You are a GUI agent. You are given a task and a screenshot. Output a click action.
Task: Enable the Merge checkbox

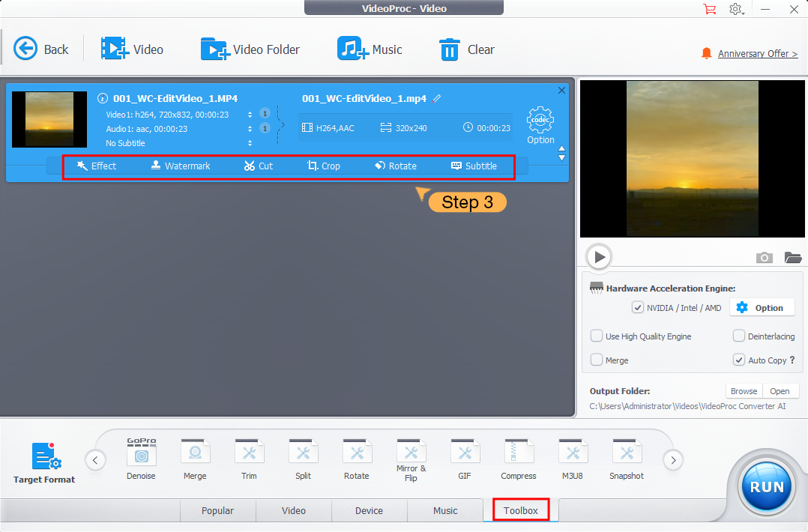(x=596, y=360)
